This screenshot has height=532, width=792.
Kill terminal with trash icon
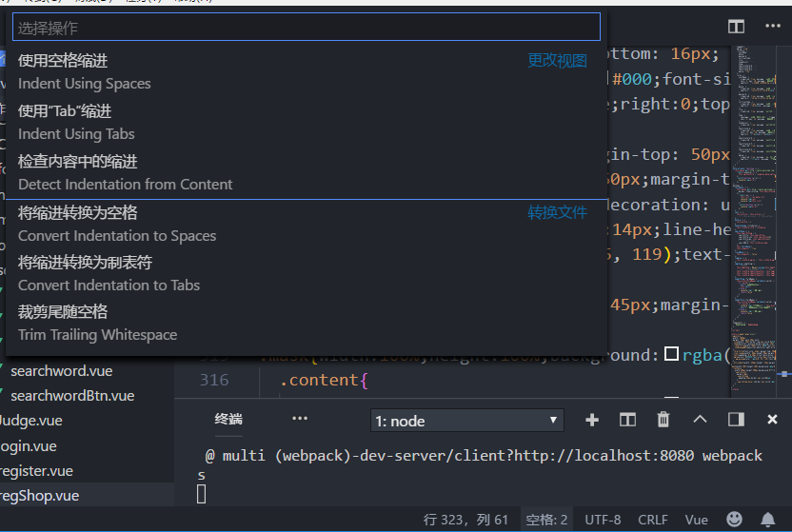tap(663, 420)
